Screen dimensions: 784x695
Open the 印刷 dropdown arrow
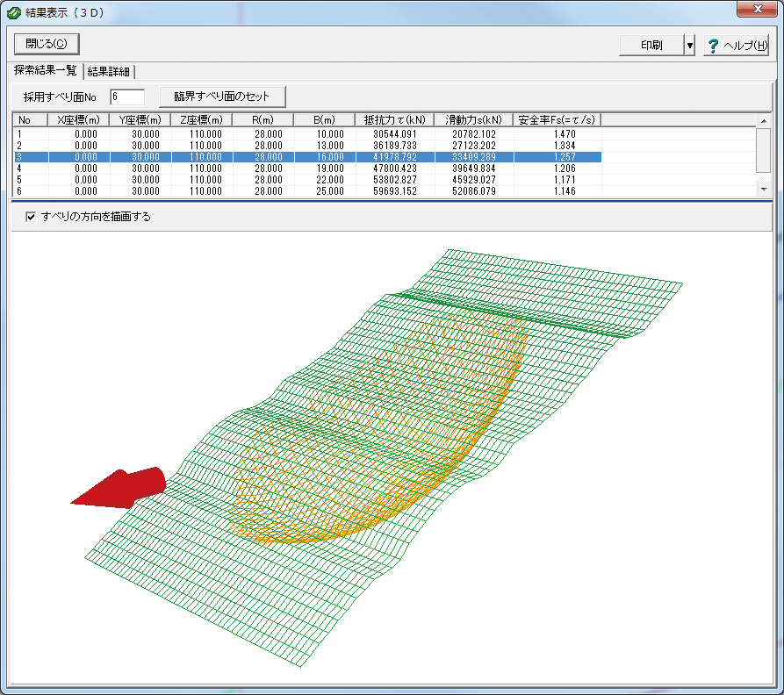coord(690,45)
